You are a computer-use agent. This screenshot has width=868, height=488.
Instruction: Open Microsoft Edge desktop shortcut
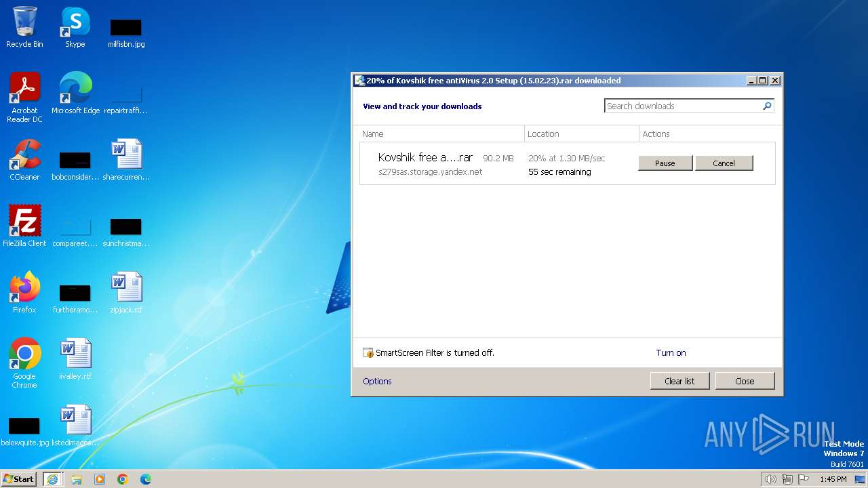(x=75, y=93)
